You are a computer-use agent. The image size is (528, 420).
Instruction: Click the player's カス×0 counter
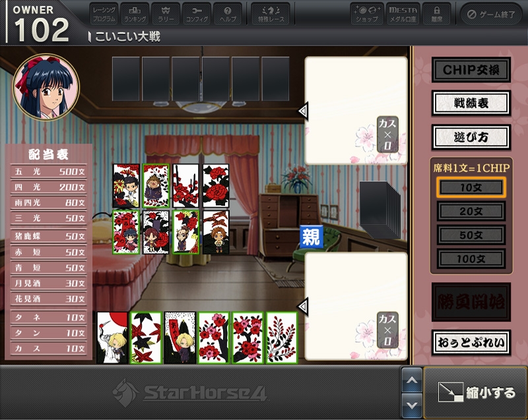[x=387, y=329]
